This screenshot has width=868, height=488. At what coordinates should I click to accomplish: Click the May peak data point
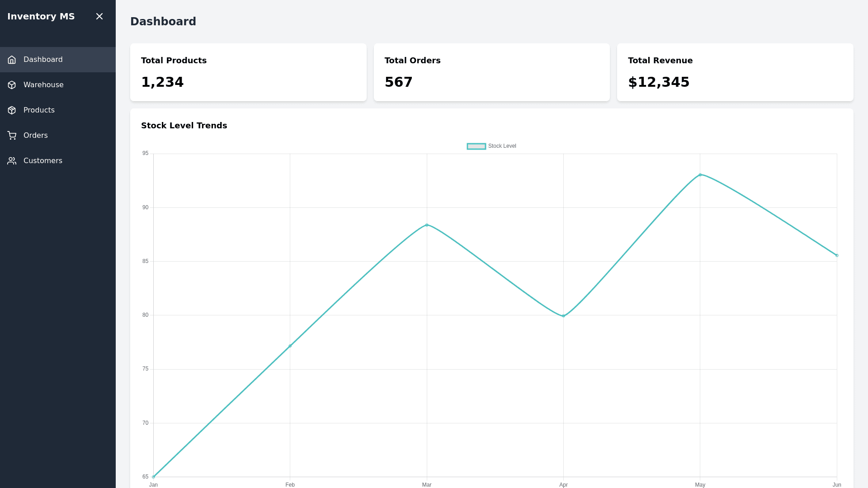pyautogui.click(x=700, y=175)
